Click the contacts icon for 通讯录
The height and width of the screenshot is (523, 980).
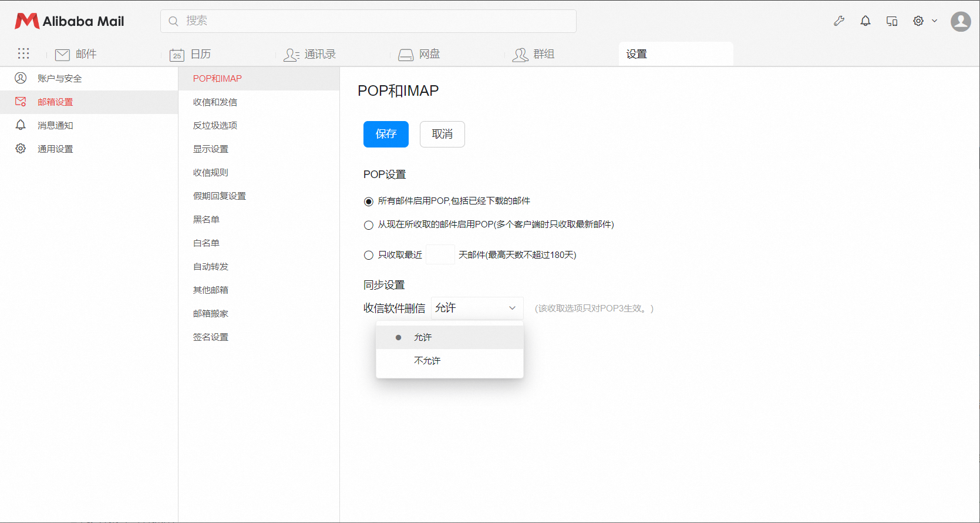(291, 55)
